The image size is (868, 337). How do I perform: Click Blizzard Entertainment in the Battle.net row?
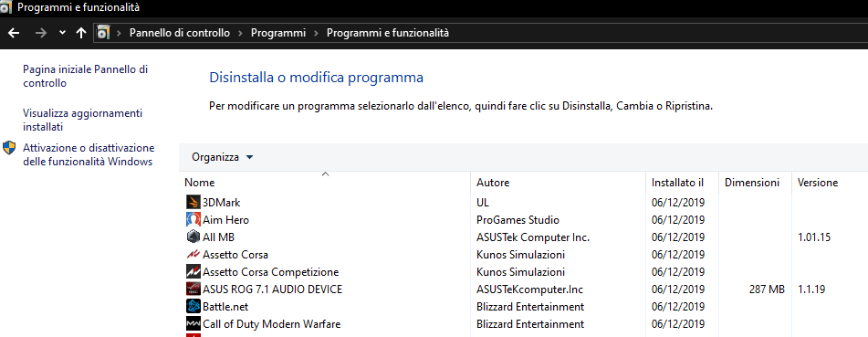point(530,307)
